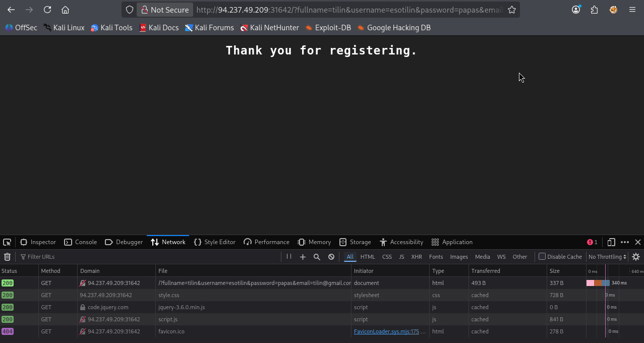Pause network request recording

tap(289, 257)
